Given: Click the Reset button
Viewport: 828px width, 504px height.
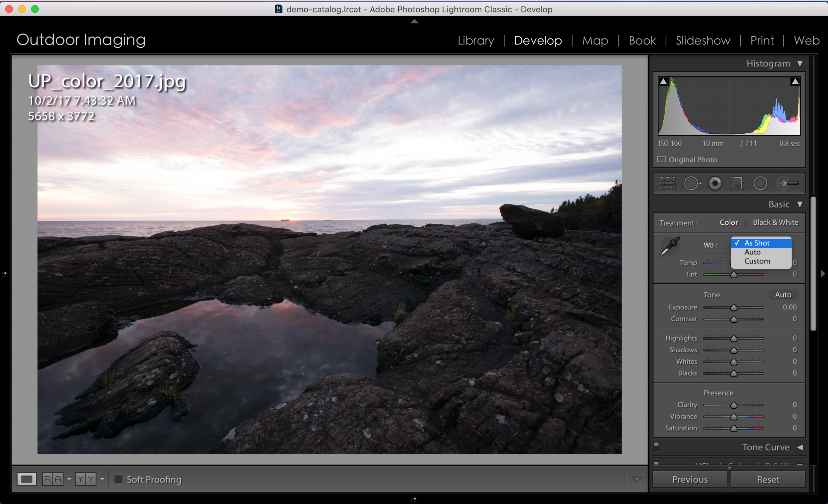Looking at the screenshot, I should (768, 479).
